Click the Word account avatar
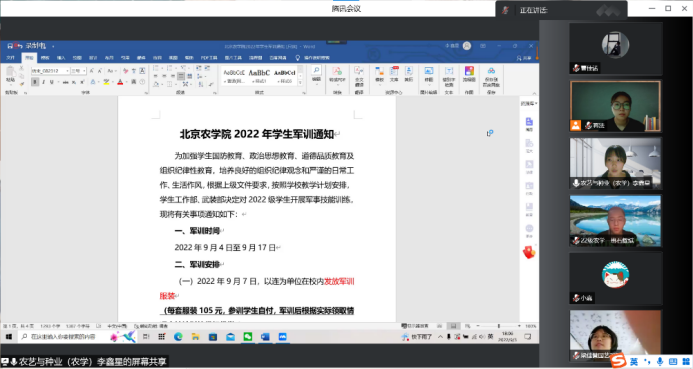The width and height of the screenshot is (693, 369). (x=467, y=46)
